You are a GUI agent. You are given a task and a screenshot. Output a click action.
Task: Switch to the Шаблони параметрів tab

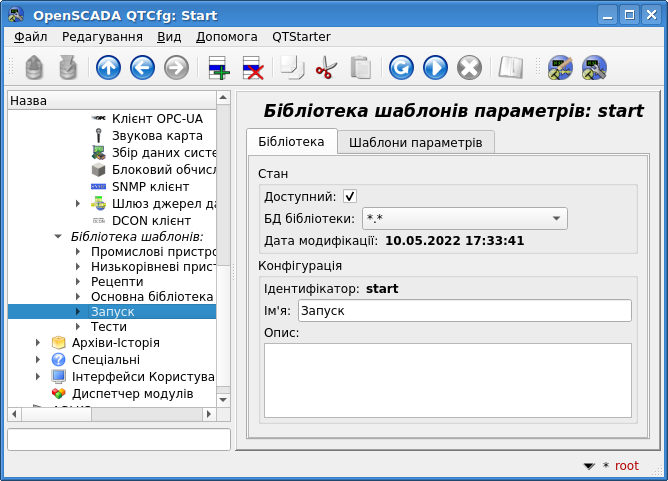coord(416,142)
